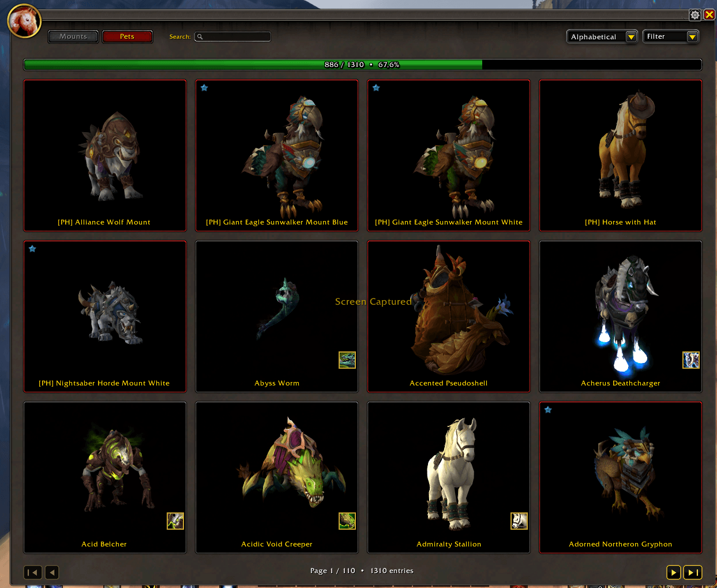The width and height of the screenshot is (717, 588).
Task: Click the 'Admiralty Stallion' name label
Action: pyautogui.click(x=449, y=544)
